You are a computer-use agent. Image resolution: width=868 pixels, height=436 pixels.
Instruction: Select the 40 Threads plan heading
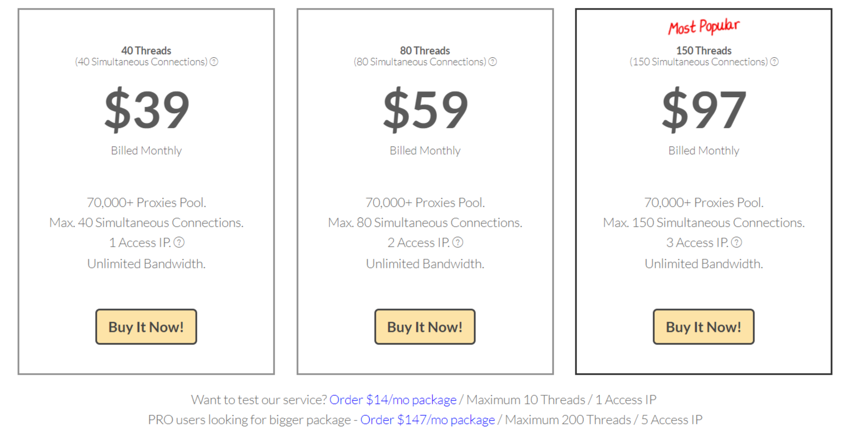pyautogui.click(x=146, y=50)
